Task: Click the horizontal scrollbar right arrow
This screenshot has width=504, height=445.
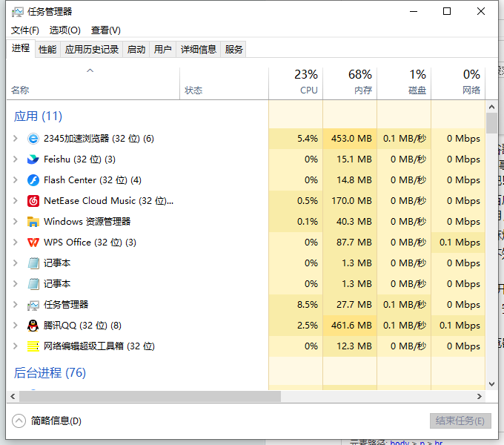Action: coord(480,397)
